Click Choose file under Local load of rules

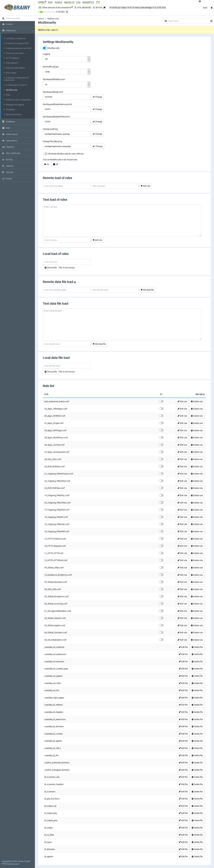click(x=51, y=268)
